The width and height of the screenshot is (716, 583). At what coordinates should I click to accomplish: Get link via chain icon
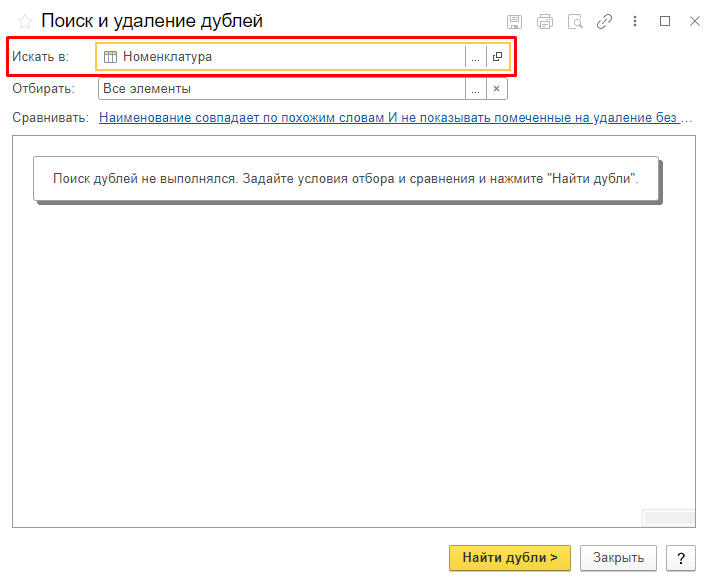(x=605, y=21)
